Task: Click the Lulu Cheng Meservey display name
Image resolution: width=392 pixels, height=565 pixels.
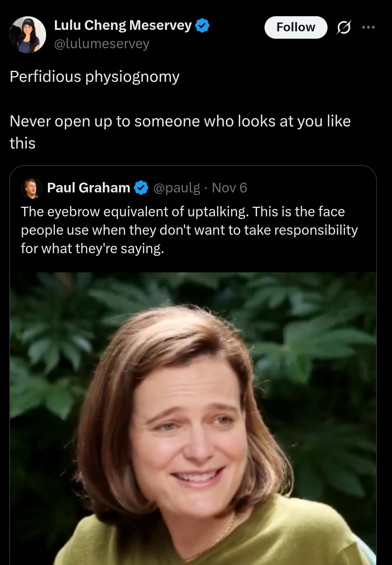Action: pyautogui.click(x=123, y=25)
